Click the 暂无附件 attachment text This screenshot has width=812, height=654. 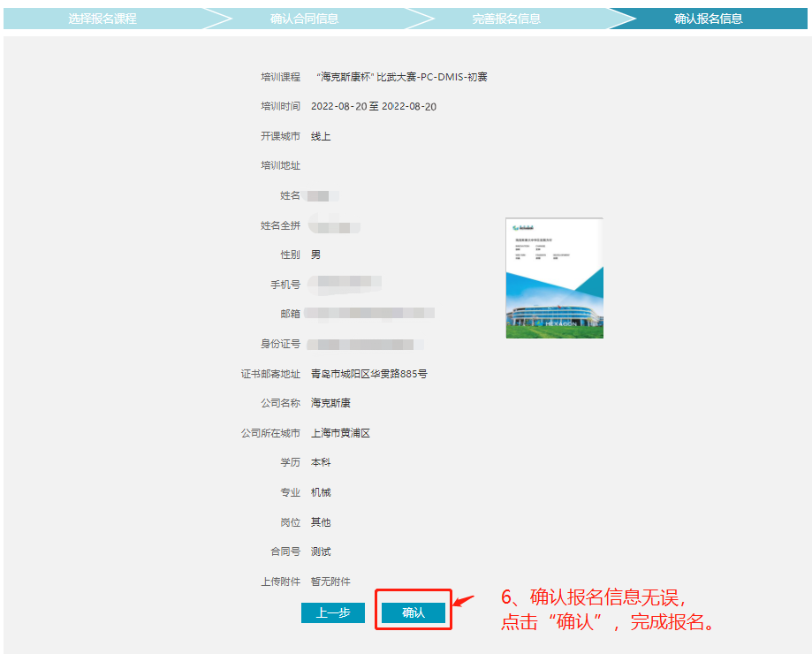330,582
